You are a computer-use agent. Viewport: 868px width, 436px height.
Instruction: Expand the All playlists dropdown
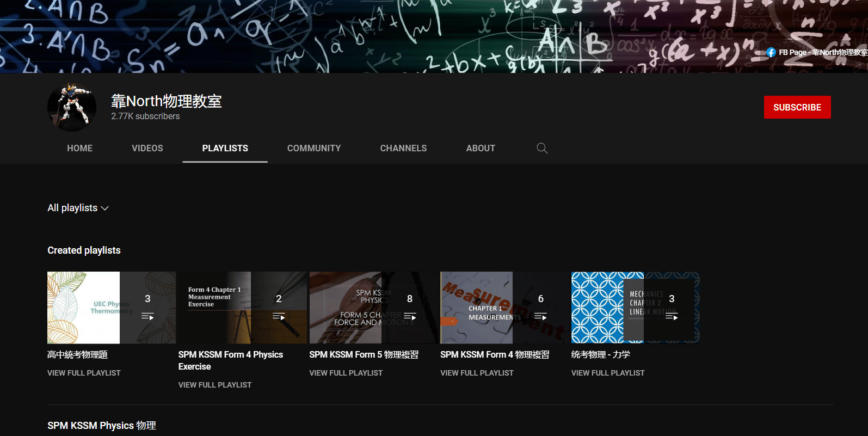pos(78,208)
